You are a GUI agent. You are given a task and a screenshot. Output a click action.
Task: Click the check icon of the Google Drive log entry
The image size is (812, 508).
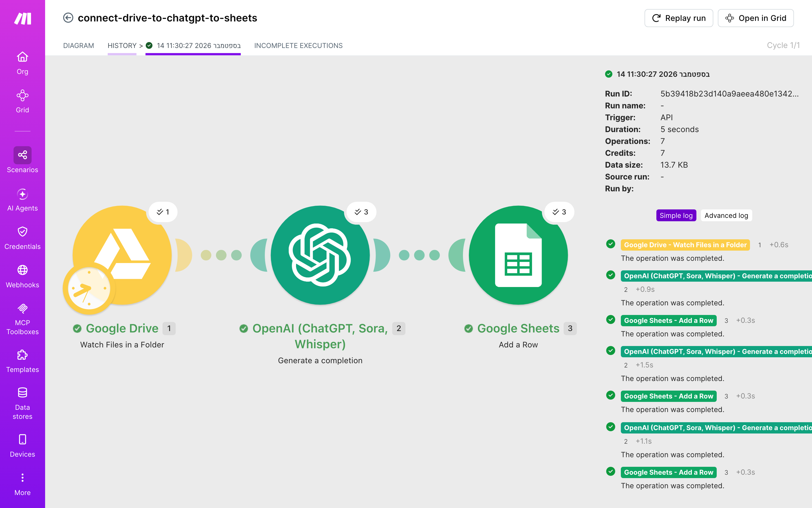pos(611,244)
